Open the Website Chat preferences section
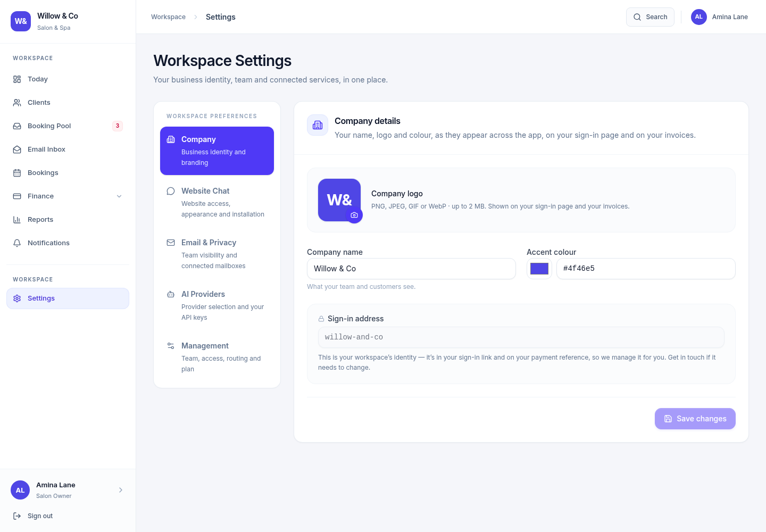Screen dimensions: 766x532 217,202
